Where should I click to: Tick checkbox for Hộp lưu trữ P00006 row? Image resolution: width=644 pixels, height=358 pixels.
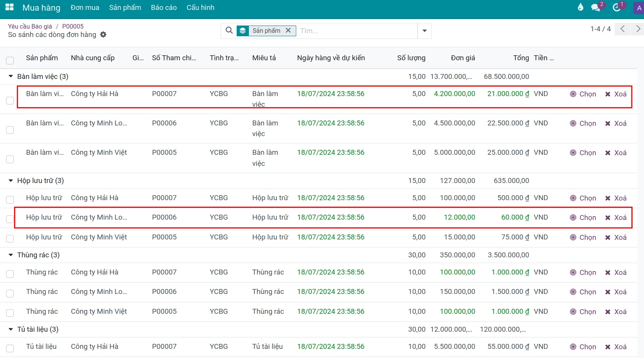click(x=10, y=219)
